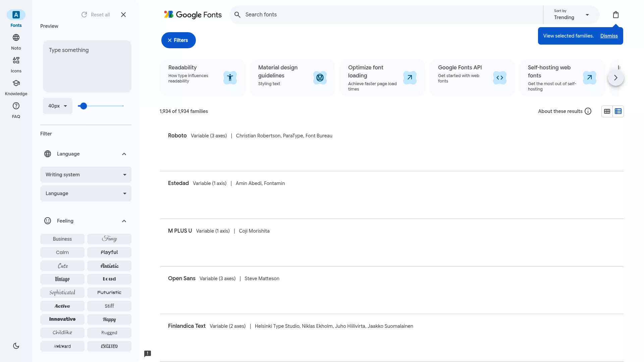
Task: Toggle the Loud feeling filter
Action: [x=109, y=279]
